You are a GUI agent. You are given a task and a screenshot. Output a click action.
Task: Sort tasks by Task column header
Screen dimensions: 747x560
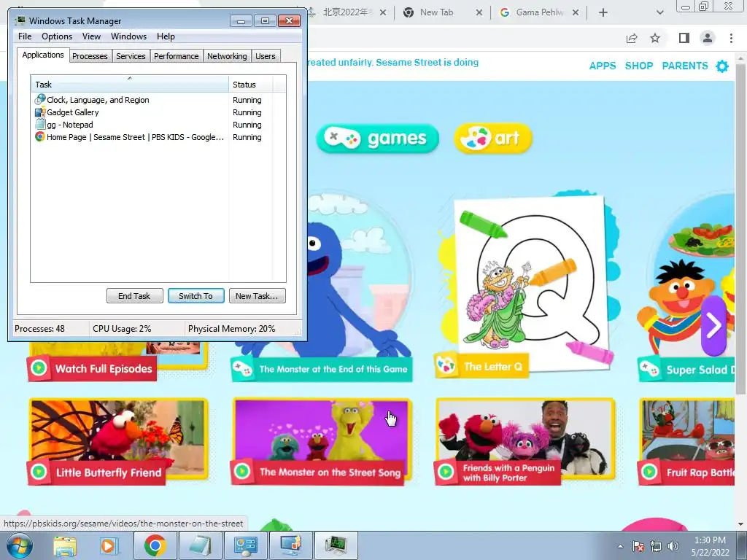pyautogui.click(x=130, y=85)
